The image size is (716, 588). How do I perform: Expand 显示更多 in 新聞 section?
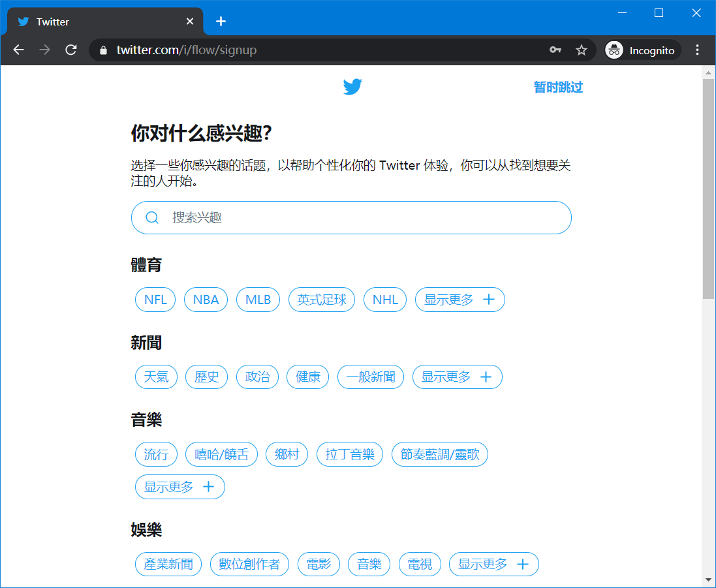(x=457, y=377)
